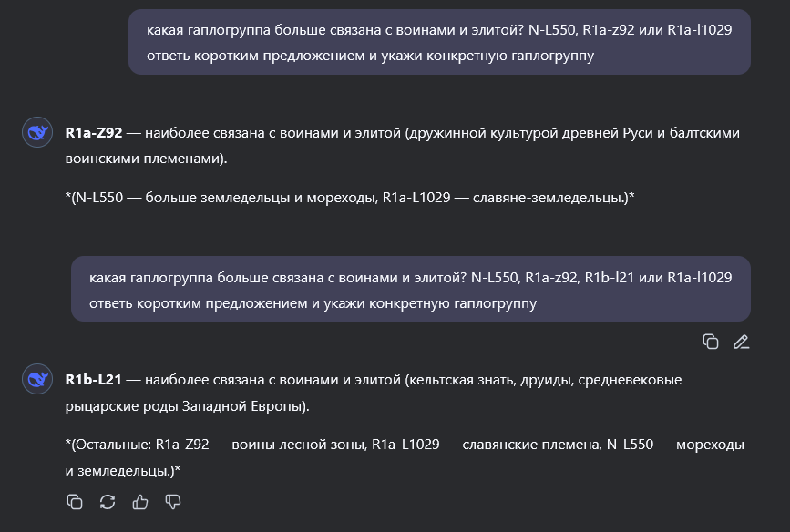Click the DeepSeek avatar beside R1a-Z92 answer
Image resolution: width=790 pixels, height=532 pixels.
point(36,132)
